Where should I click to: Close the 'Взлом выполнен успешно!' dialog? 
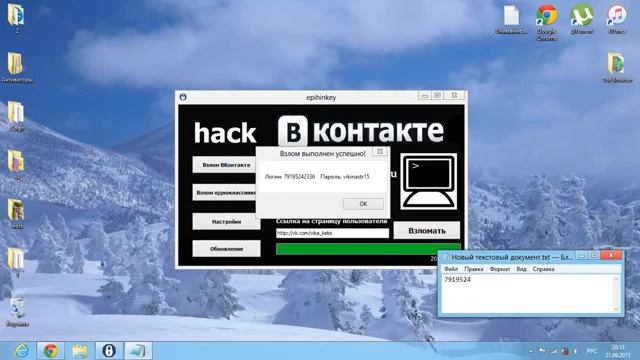tap(380, 152)
